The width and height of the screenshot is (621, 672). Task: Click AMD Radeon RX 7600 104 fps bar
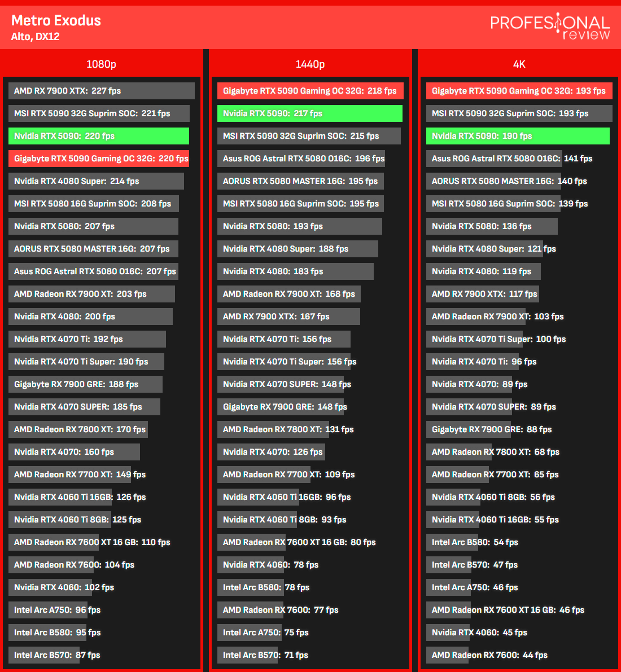51,565
